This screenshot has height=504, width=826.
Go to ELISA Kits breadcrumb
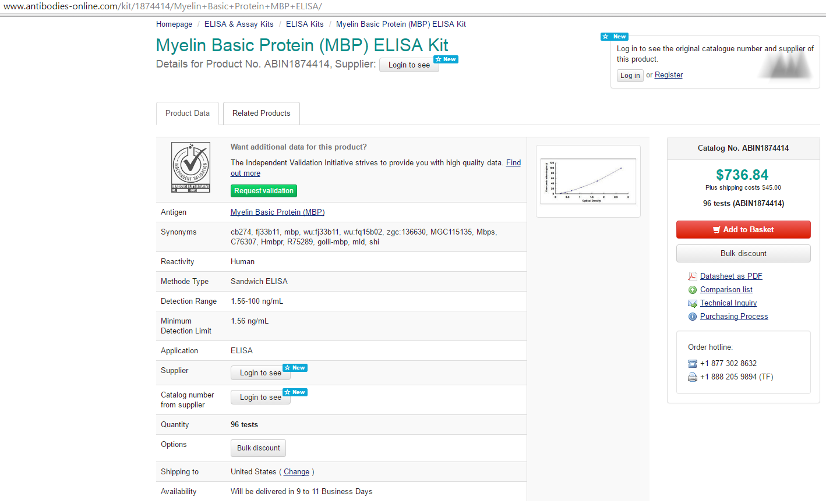[x=305, y=24]
